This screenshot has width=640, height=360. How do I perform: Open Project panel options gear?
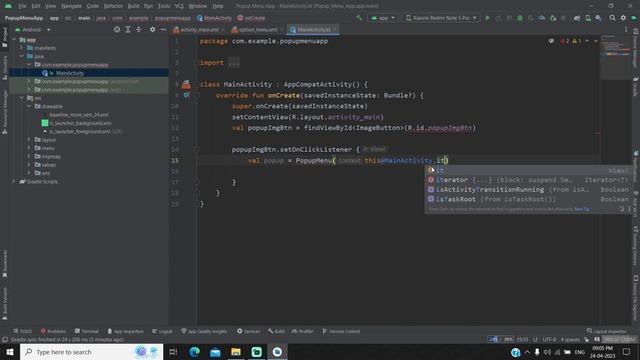click(152, 29)
